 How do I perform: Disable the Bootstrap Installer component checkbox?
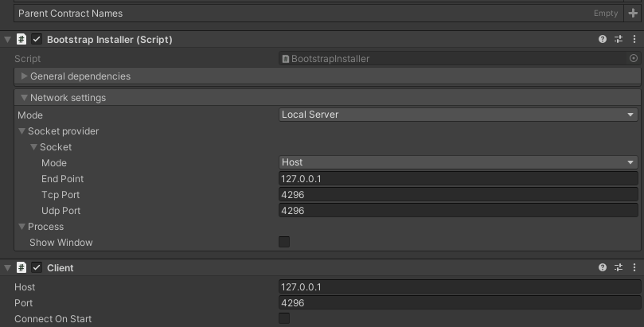pyautogui.click(x=37, y=40)
